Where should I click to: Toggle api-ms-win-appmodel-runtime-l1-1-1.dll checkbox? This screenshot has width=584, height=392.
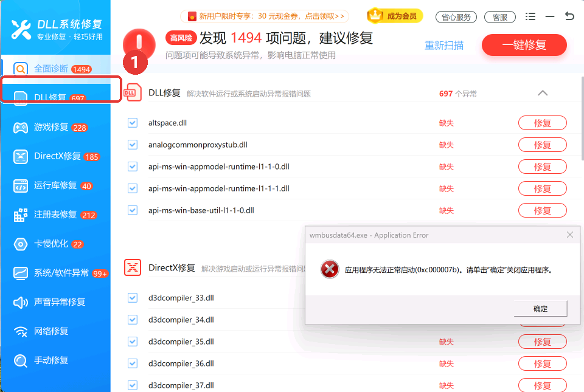coord(133,188)
